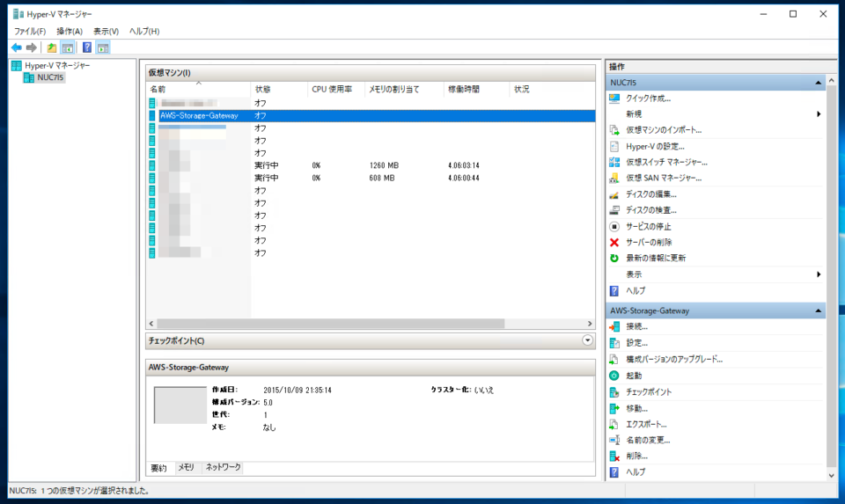
Task: Click the サービスの停止 stop icon
Action: pos(614,227)
